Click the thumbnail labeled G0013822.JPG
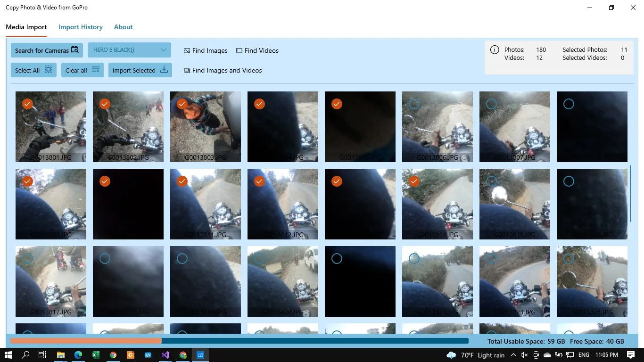 coord(438,281)
